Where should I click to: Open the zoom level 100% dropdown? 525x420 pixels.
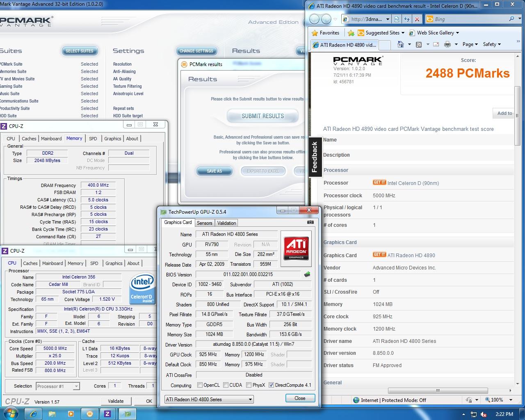511,400
